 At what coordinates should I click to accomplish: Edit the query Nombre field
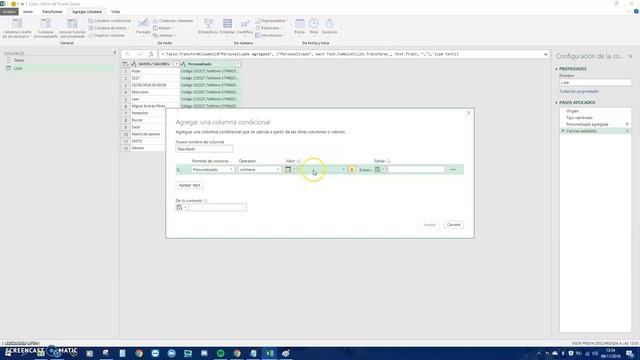pos(595,83)
